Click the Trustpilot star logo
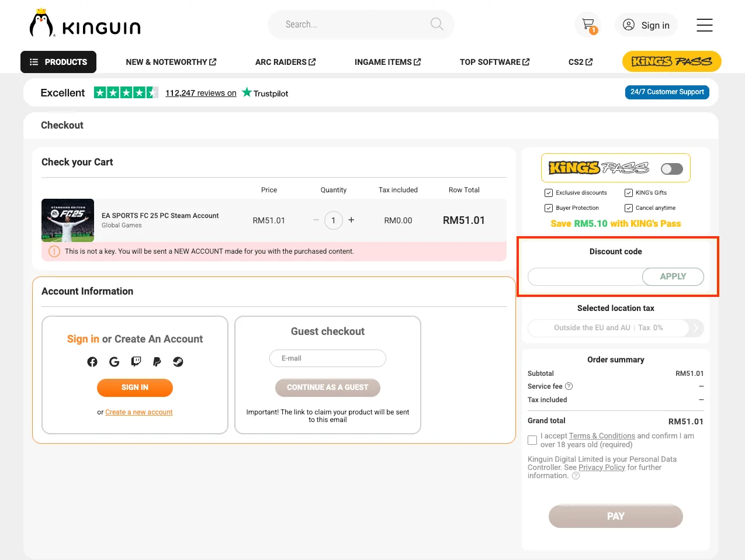This screenshot has width=745, height=560. pyautogui.click(x=247, y=92)
